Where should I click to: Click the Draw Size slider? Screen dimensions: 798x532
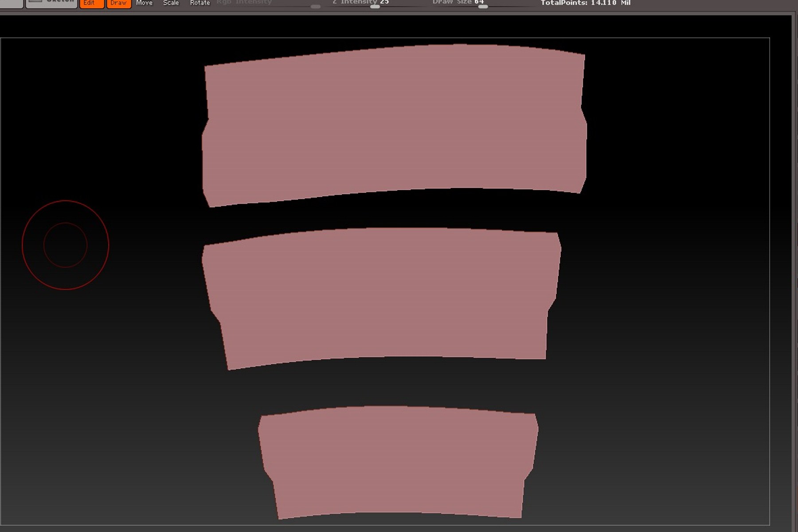[x=482, y=4]
